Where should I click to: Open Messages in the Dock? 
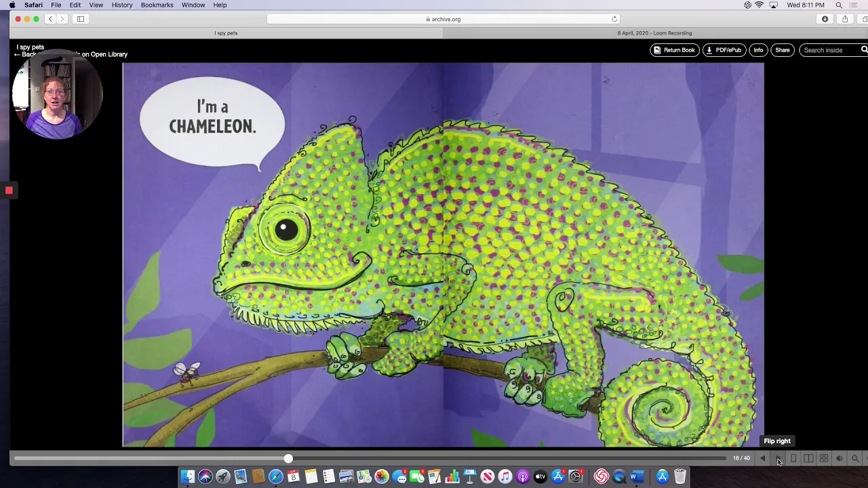click(400, 476)
